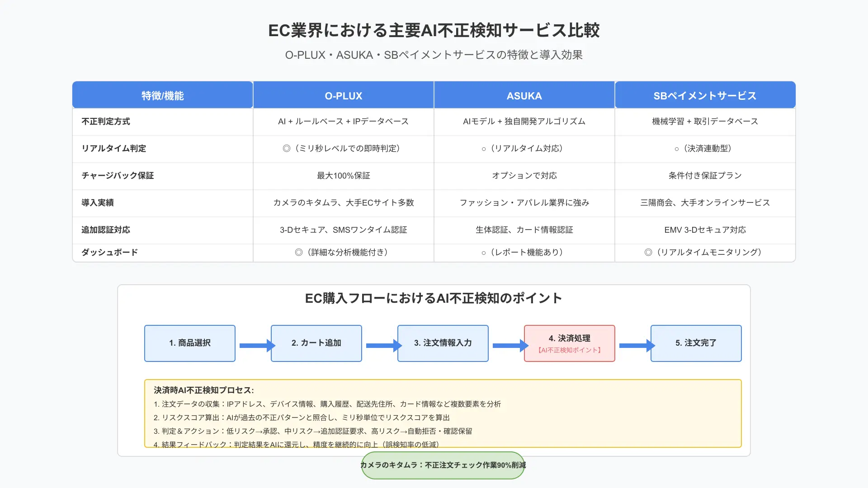Click cell 決済連動型
868x488 pixels.
pos(705,149)
